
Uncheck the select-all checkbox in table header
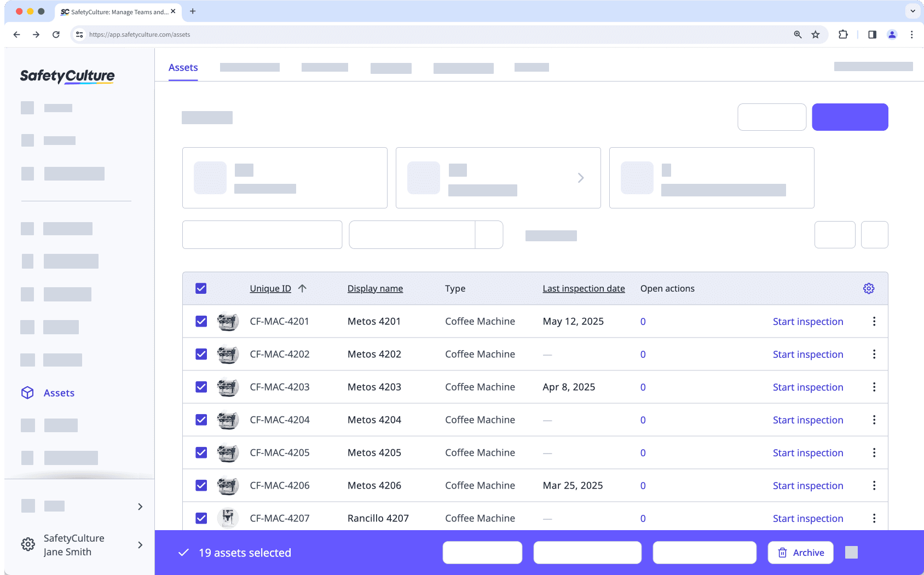[x=201, y=287]
